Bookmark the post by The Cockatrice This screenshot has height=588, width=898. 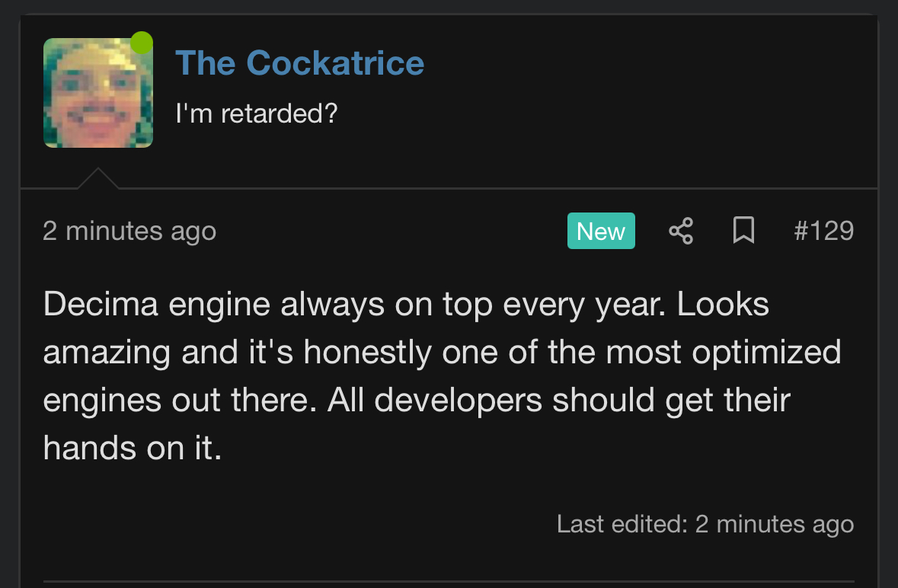click(743, 231)
